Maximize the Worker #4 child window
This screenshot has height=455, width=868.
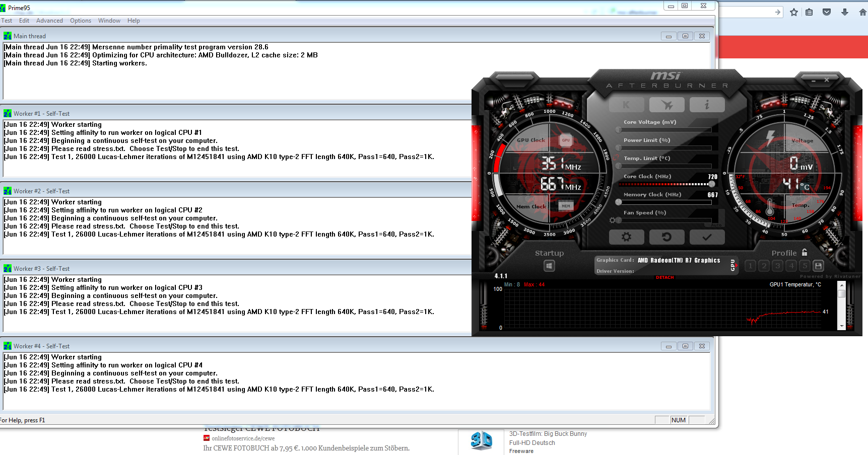tap(685, 346)
